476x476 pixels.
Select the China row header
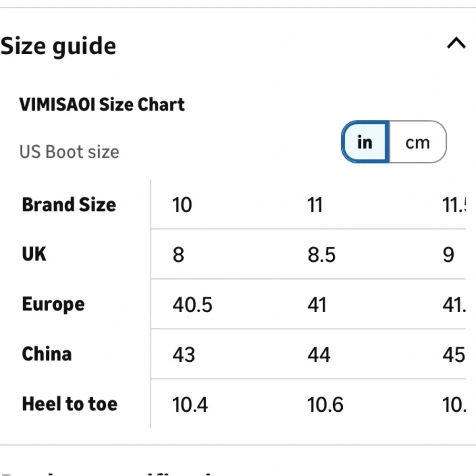pyautogui.click(x=47, y=354)
